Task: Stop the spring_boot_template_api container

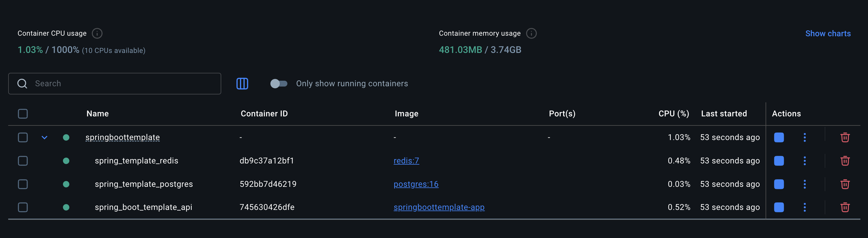Action: click(779, 207)
